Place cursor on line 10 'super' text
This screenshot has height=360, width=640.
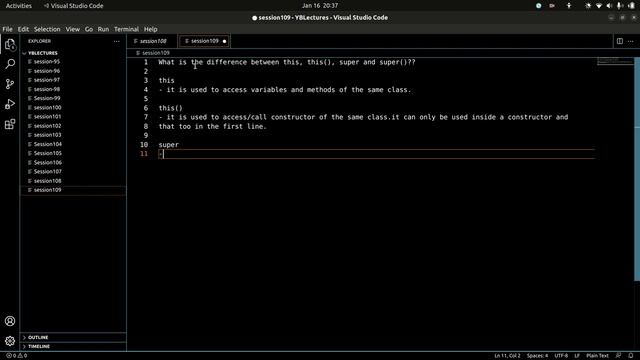(x=169, y=145)
